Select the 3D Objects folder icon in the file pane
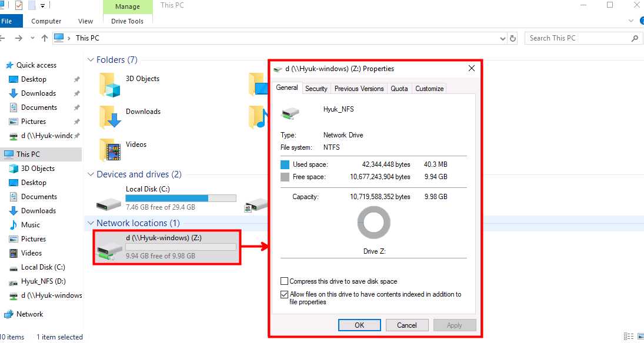The height and width of the screenshot is (343, 644). pos(110,85)
